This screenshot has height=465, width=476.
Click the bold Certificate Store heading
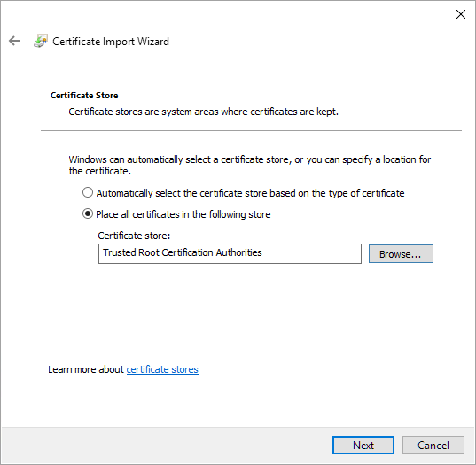(x=84, y=96)
